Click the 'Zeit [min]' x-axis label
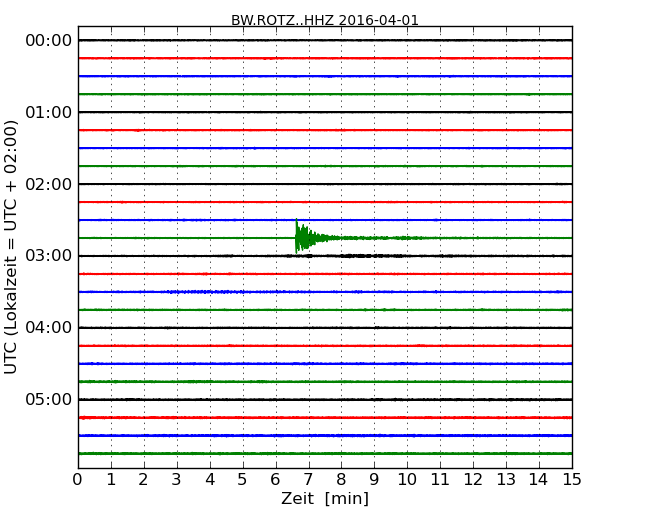The height and width of the screenshot is (520, 650). 325,498
